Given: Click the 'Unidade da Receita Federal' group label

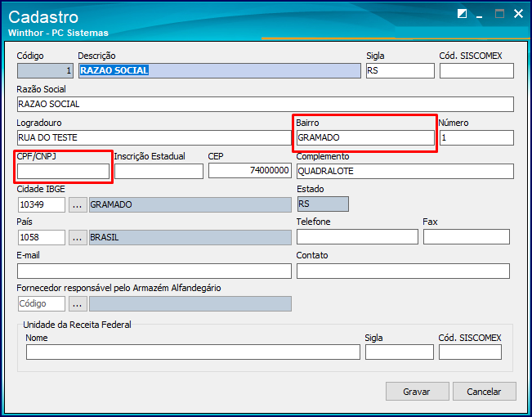Looking at the screenshot, I should 77,325.
